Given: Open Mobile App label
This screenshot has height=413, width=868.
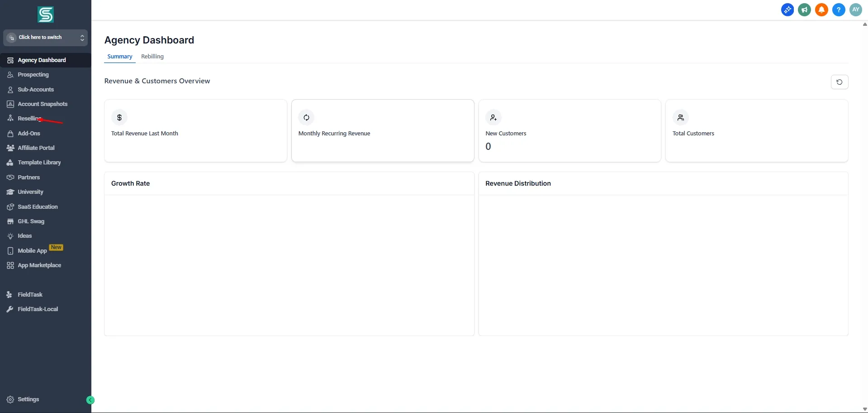Looking at the screenshot, I should tap(32, 251).
